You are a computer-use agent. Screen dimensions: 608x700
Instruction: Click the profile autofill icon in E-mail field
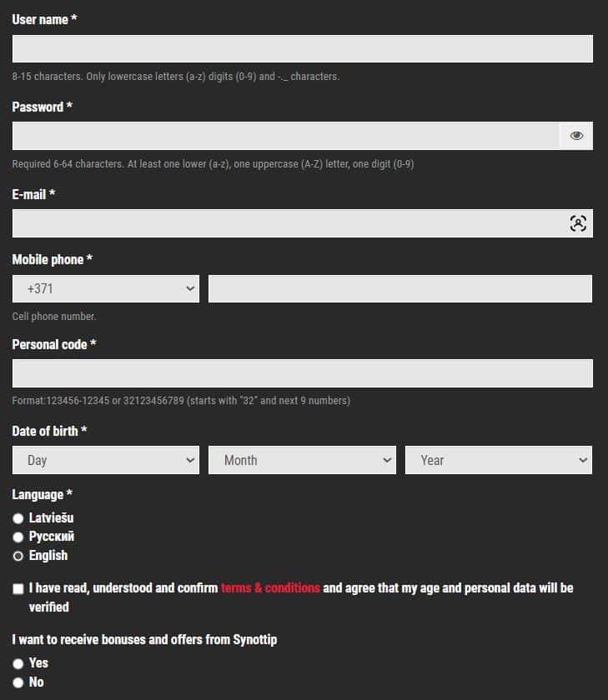point(578,222)
